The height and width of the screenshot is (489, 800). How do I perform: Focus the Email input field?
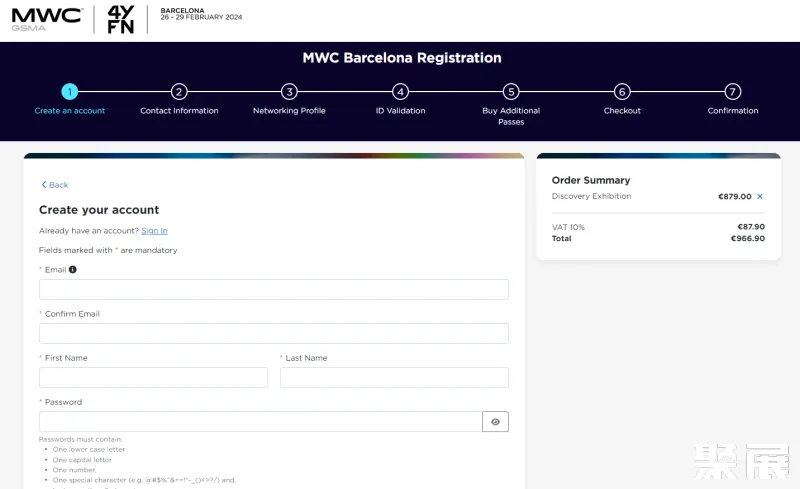[x=273, y=290]
